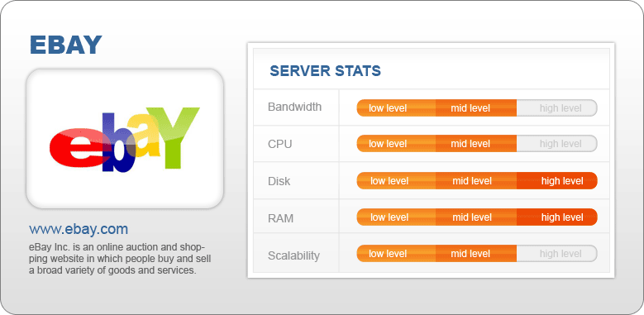The image size is (644, 315).
Task: Select CPU low level segment
Action: pyautogui.click(x=396, y=144)
